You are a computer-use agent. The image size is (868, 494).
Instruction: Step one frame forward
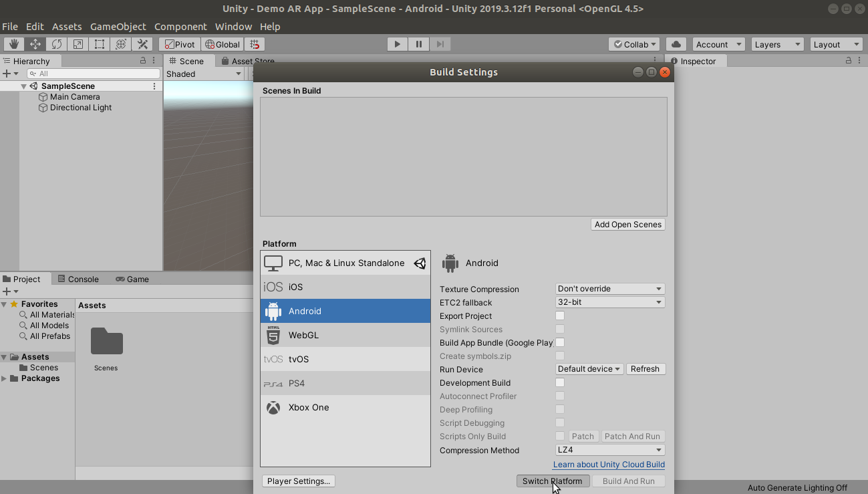coord(440,44)
